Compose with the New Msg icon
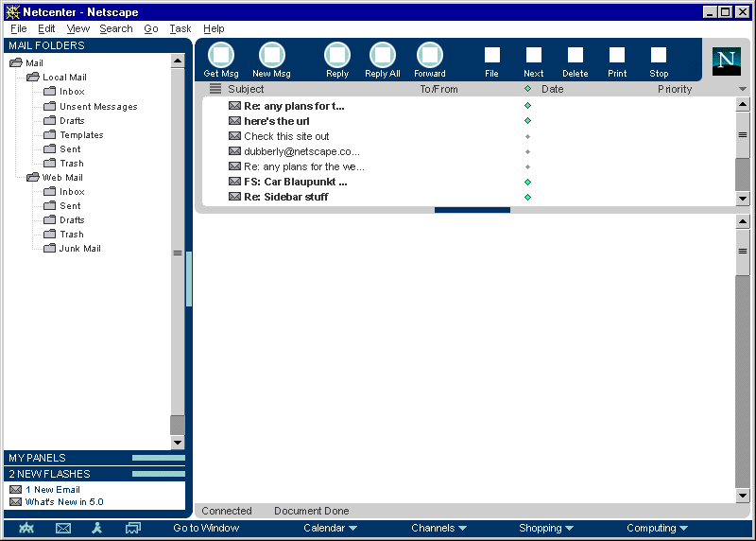 click(272, 55)
